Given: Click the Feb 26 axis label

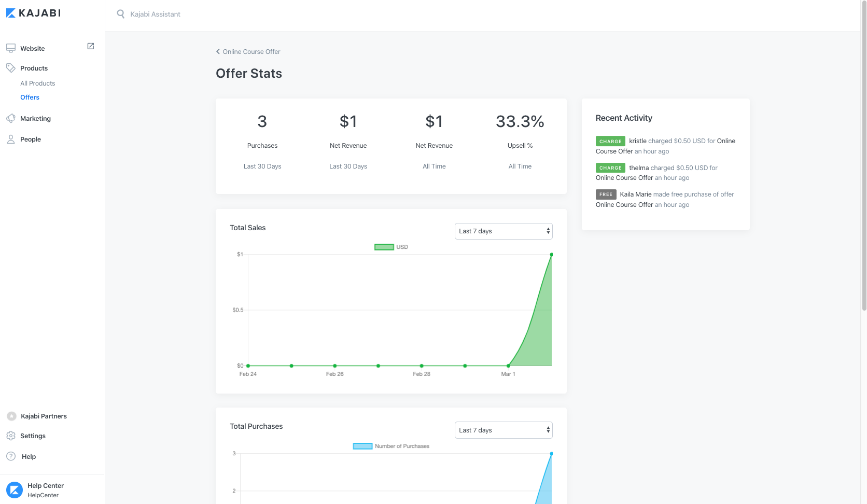Looking at the screenshot, I should [x=334, y=374].
